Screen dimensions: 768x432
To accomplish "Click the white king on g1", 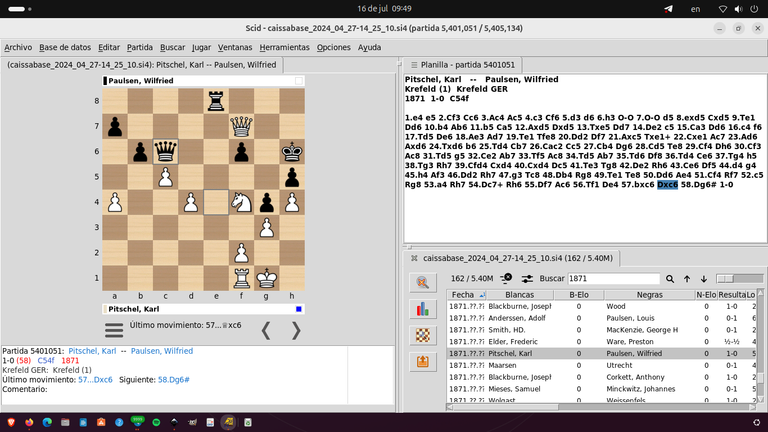I will pos(266,278).
